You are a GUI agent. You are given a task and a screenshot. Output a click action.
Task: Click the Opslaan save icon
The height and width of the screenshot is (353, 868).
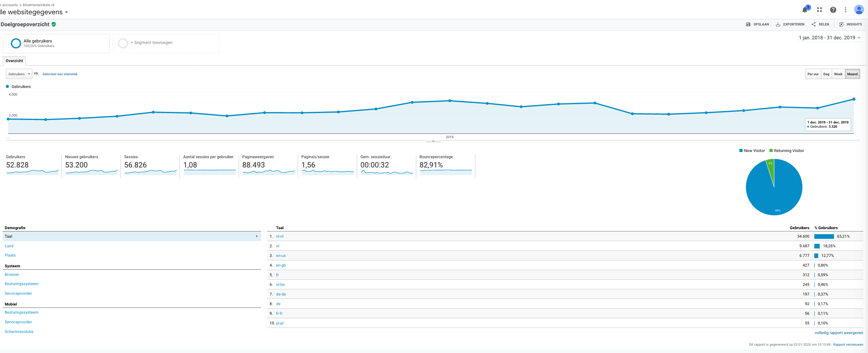coord(748,24)
